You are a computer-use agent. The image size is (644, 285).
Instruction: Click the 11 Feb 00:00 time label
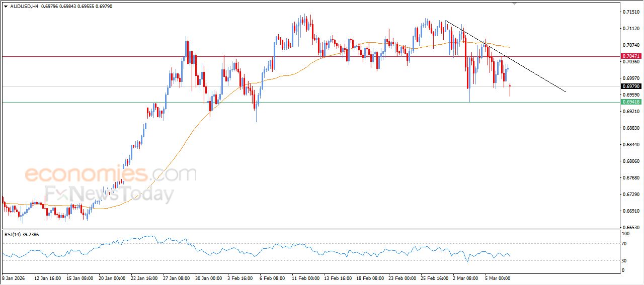pyautogui.click(x=305, y=277)
